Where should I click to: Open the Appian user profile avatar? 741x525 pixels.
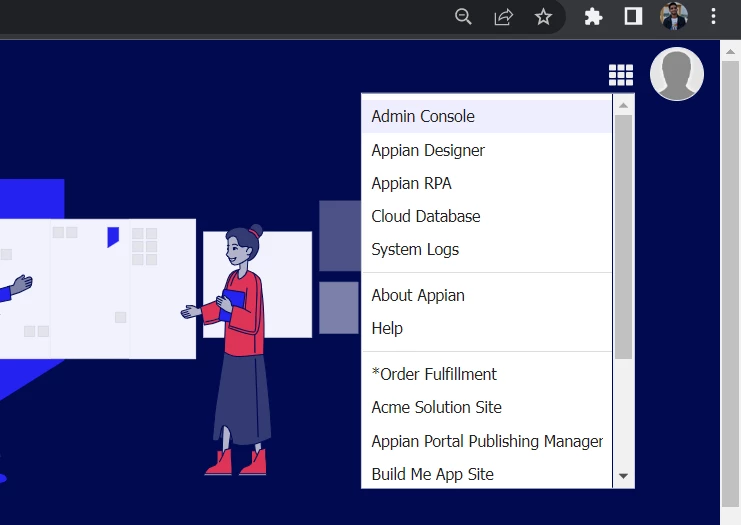coord(677,74)
